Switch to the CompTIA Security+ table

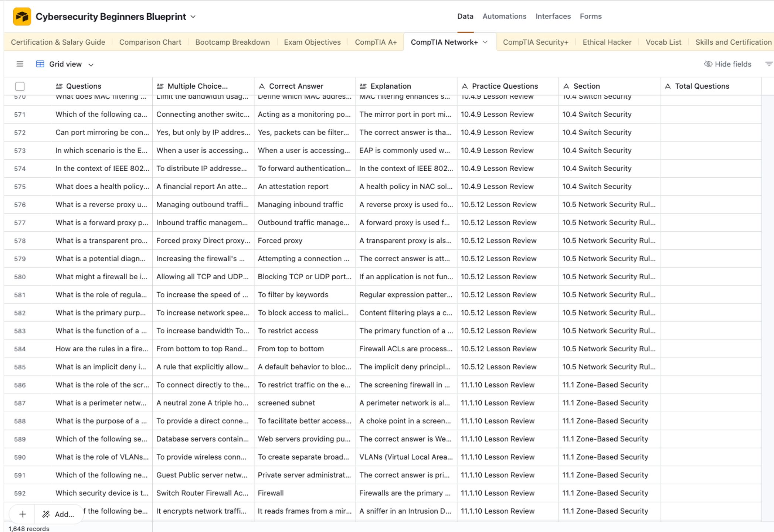pyautogui.click(x=536, y=42)
